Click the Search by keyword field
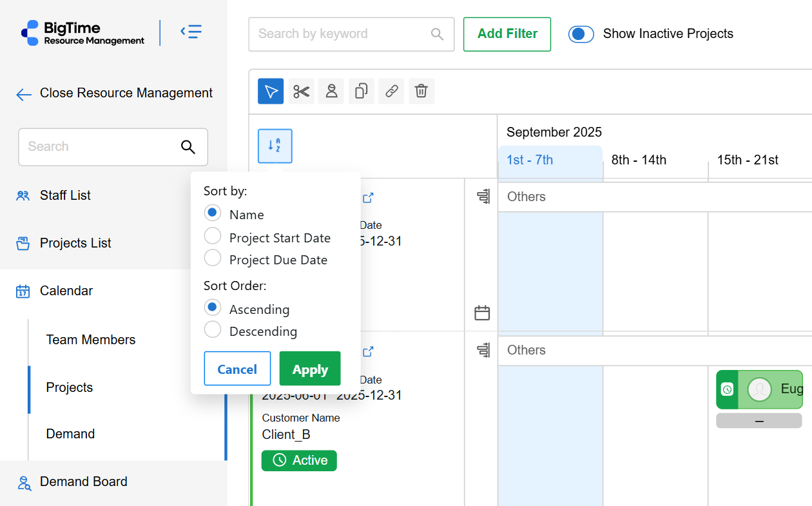Viewport: 812px width, 506px height. tap(340, 34)
